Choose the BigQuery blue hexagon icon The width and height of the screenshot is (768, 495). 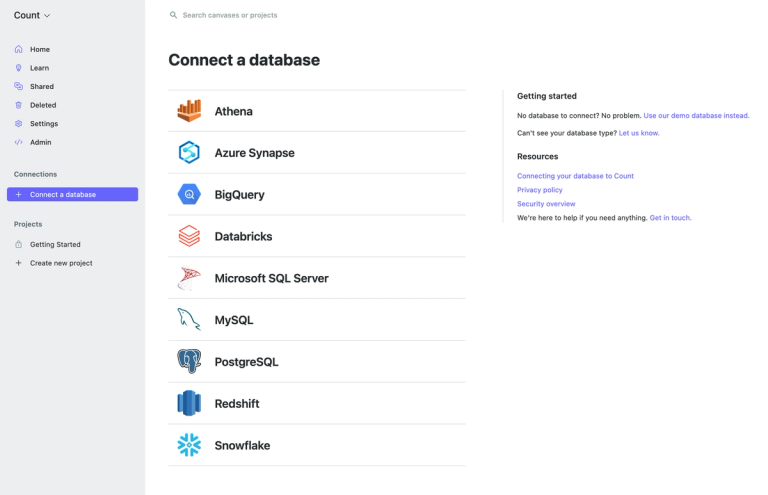[189, 194]
